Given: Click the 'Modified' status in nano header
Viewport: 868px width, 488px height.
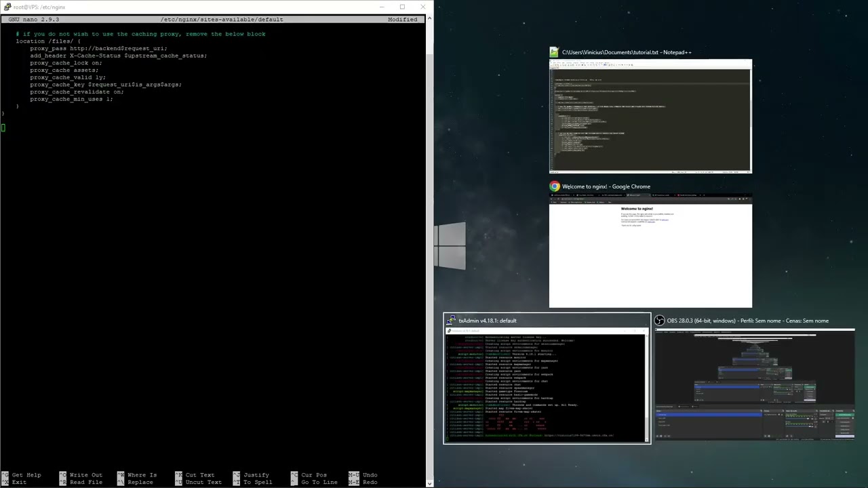Looking at the screenshot, I should tap(403, 20).
